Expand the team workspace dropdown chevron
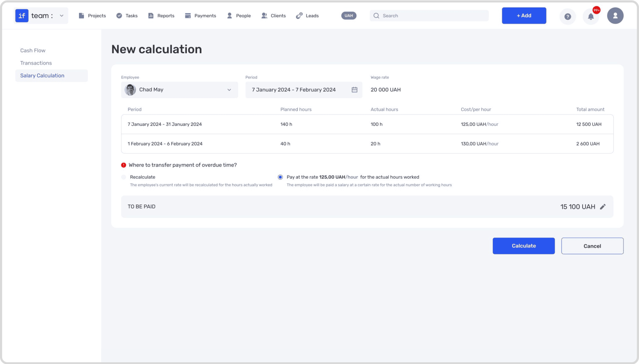 [62, 15]
